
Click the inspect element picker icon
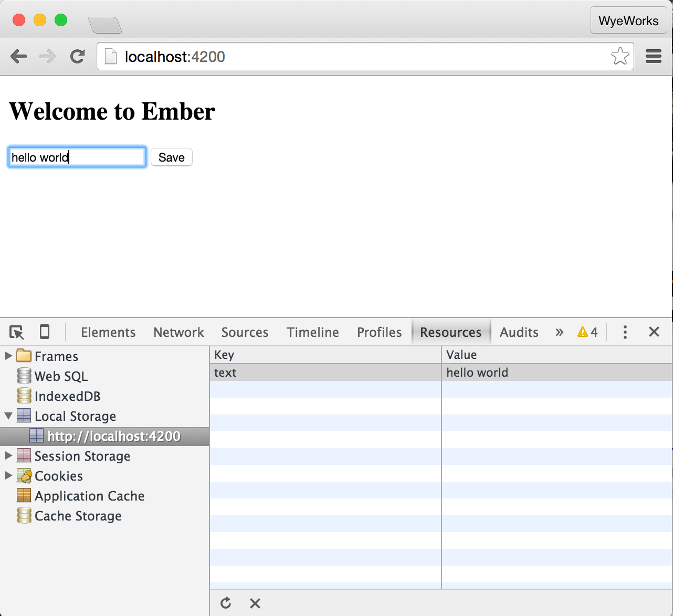17,332
